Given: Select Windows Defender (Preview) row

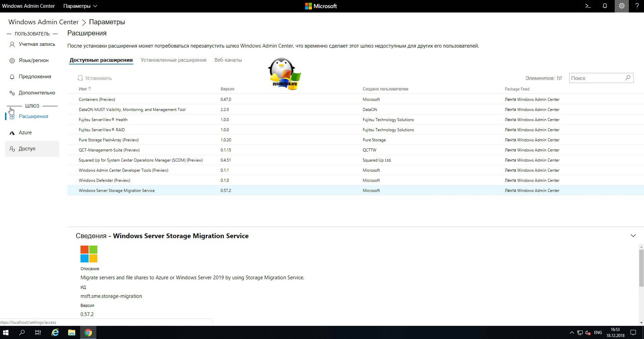Looking at the screenshot, I should pyautogui.click(x=356, y=180).
